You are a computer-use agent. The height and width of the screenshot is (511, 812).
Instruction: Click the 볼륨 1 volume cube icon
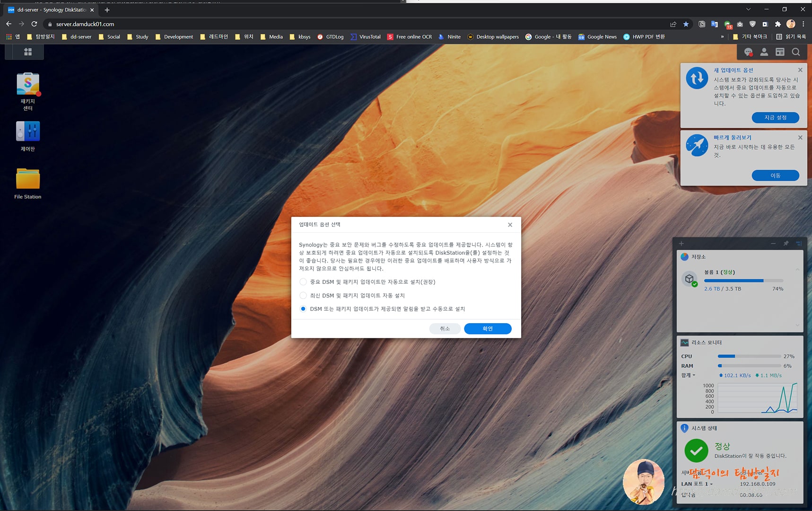(690, 279)
